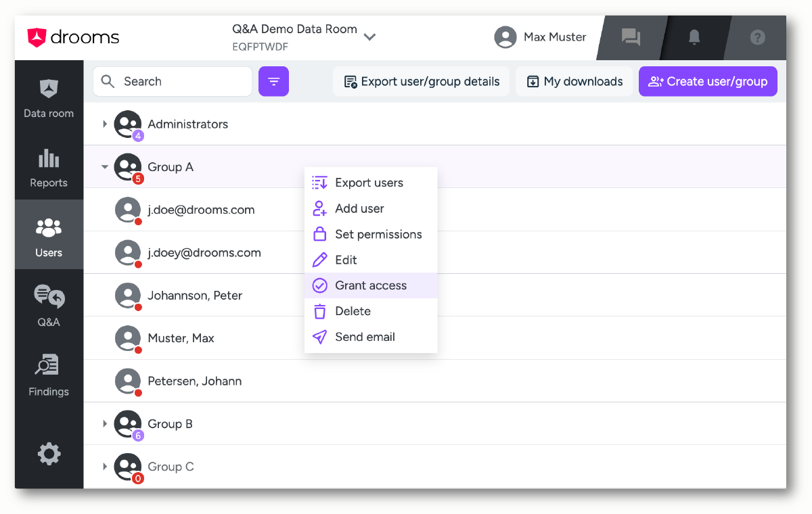This screenshot has width=812, height=514.
Task: Select user j.doe@drooms.com
Action: click(x=202, y=210)
